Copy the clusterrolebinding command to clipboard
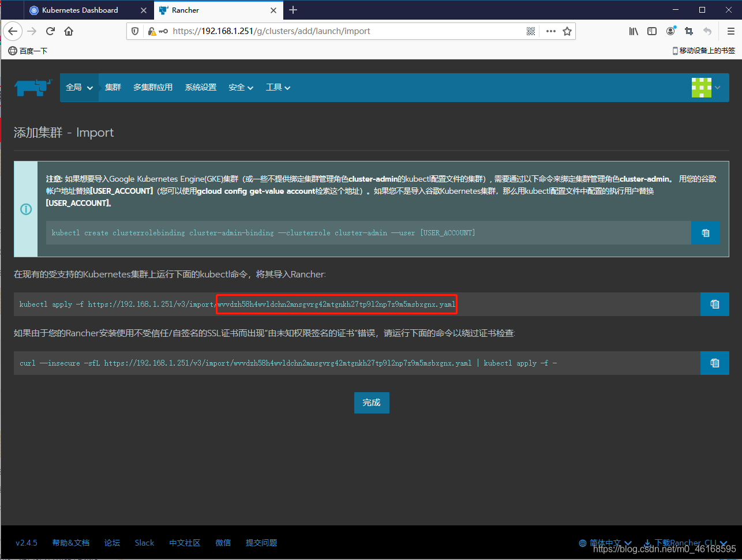Image resolution: width=742 pixels, height=560 pixels. click(x=705, y=233)
